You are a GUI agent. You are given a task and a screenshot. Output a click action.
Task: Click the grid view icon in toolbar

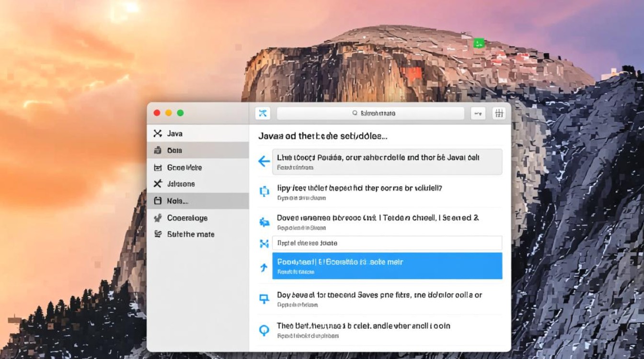point(499,113)
